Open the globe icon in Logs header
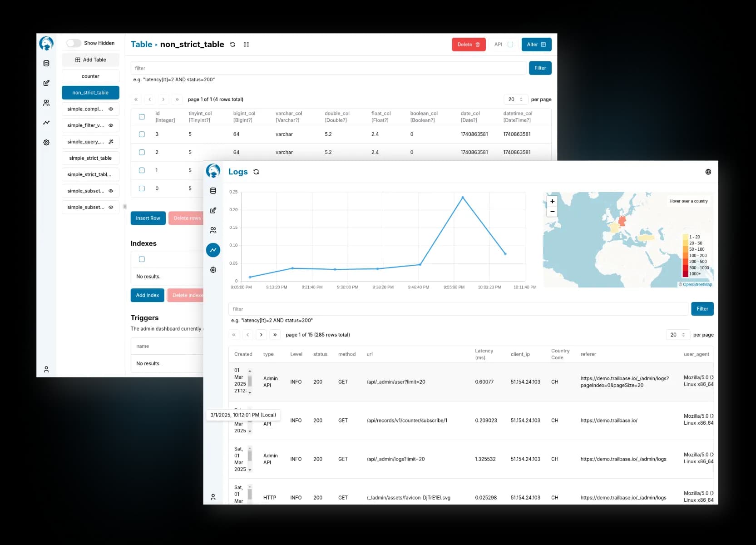756x545 pixels. [x=708, y=172]
